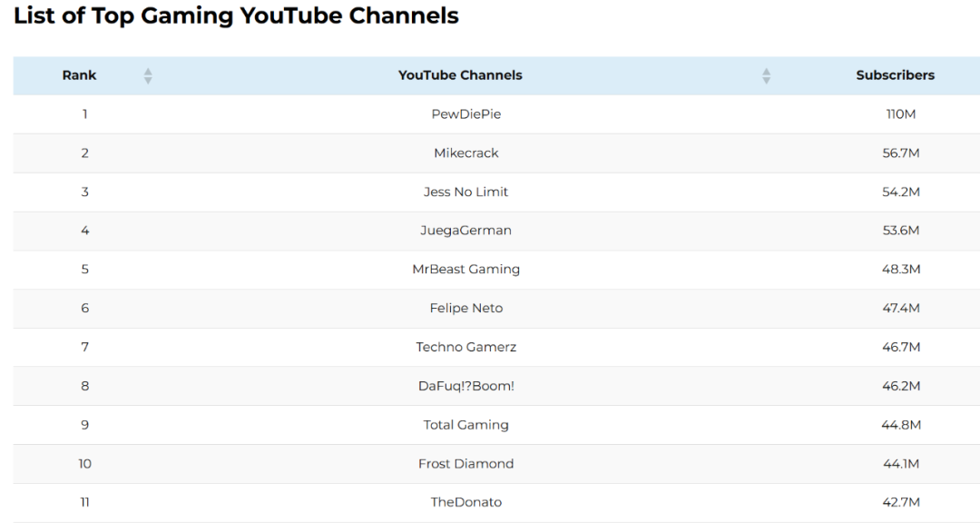
Task: Click MrBeast Gaming in the table
Action: click(x=465, y=270)
